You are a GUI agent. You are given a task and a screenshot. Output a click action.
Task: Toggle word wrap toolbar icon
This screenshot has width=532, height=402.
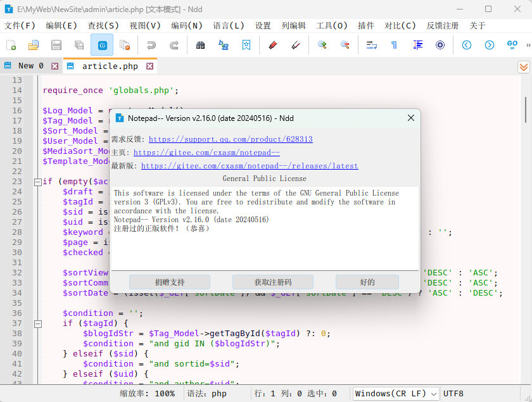point(372,45)
